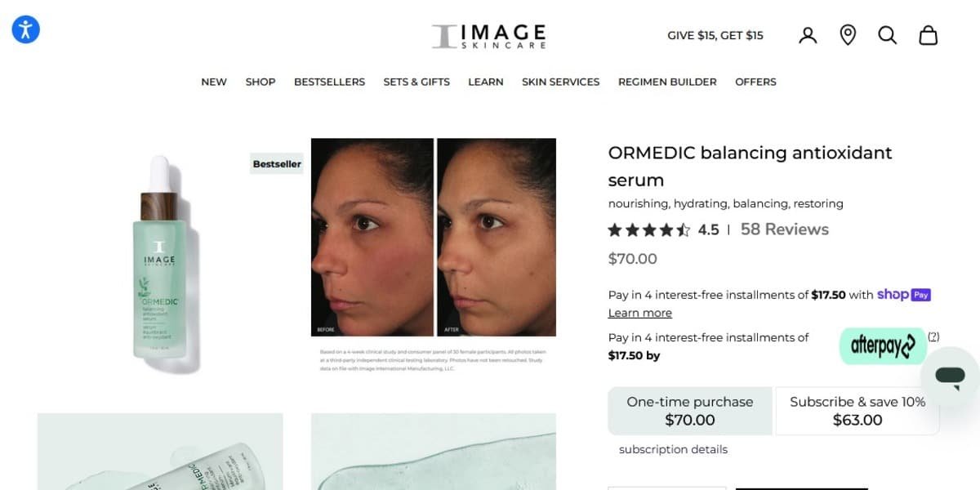Open the shopping bag cart icon
The height and width of the screenshot is (490, 980).
929,35
